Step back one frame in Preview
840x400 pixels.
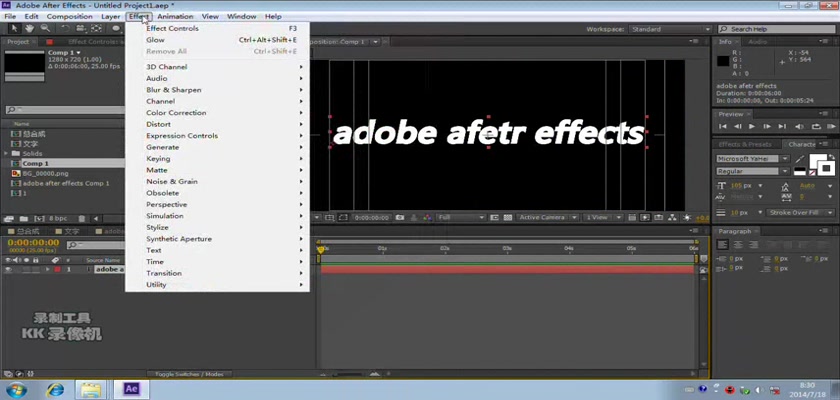(x=738, y=126)
